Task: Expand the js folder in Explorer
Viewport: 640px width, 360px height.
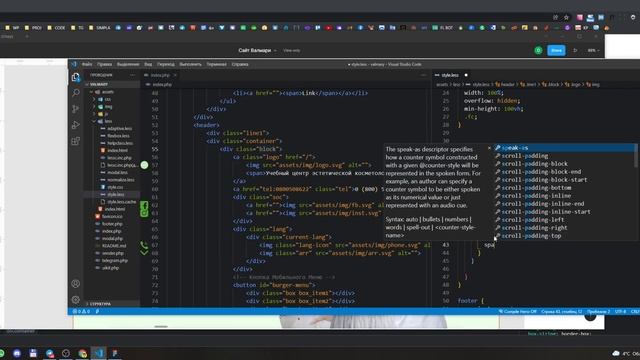Action: [x=95, y=114]
